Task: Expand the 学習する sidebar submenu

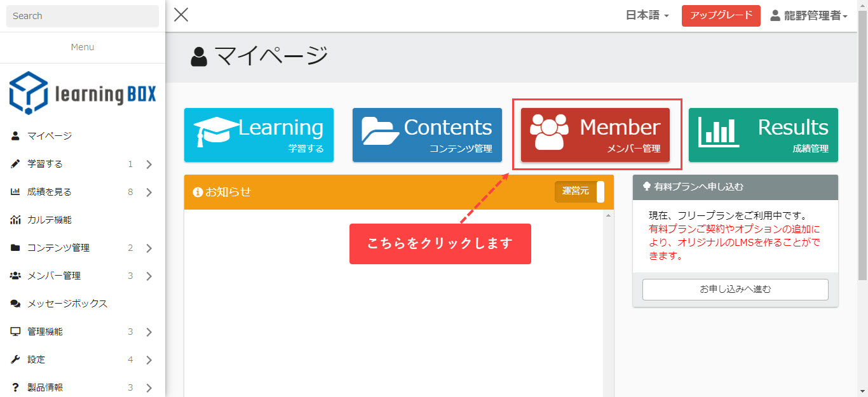Action: point(149,165)
